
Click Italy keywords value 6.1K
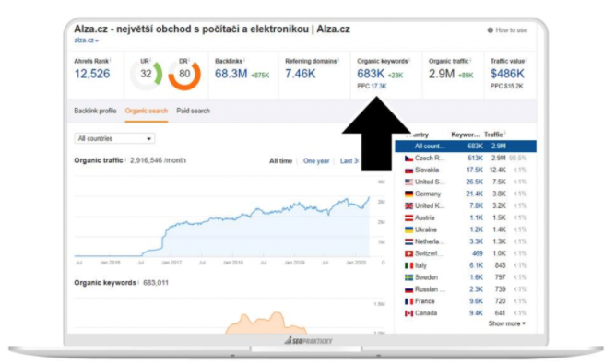pos(476,265)
